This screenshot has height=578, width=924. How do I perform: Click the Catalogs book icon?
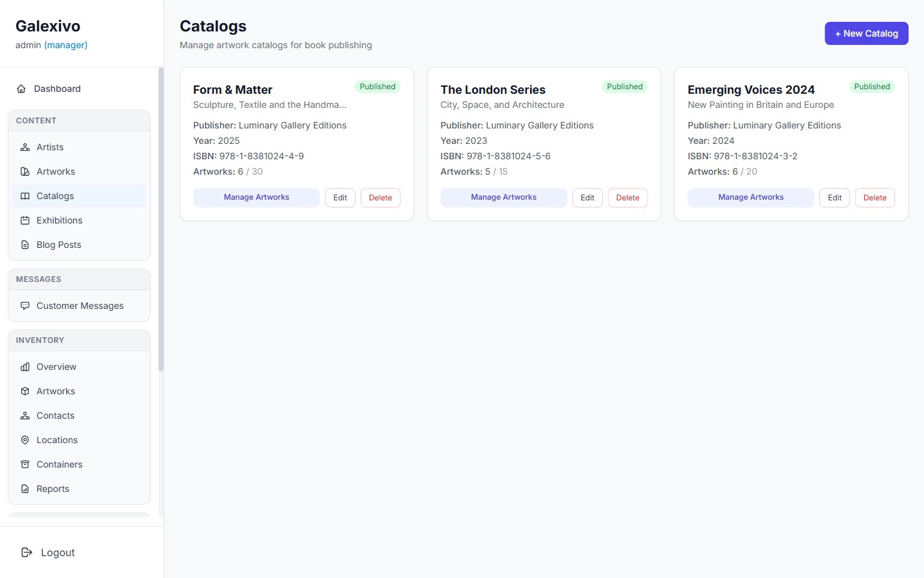pos(25,196)
